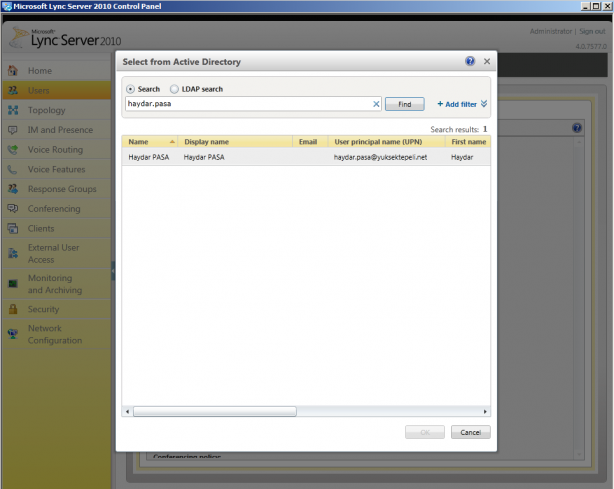Click the Network Configuration icon
This screenshot has height=489, width=614.
pos(13,334)
